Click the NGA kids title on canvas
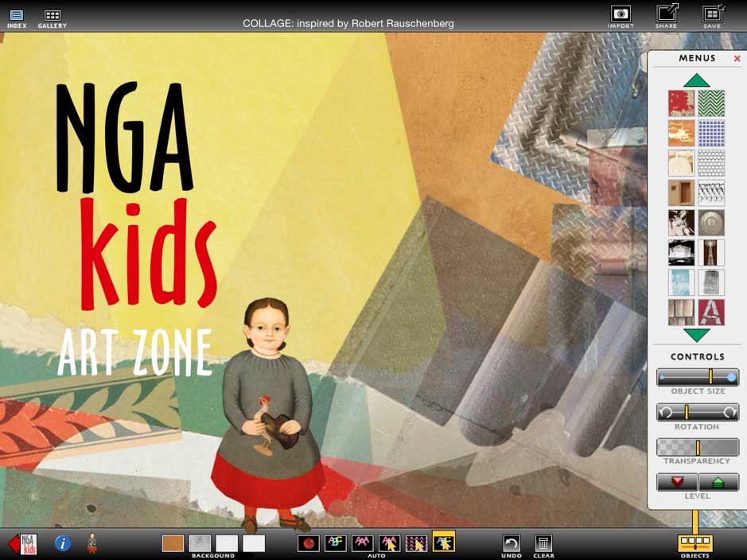This screenshot has height=560, width=747. point(137,195)
